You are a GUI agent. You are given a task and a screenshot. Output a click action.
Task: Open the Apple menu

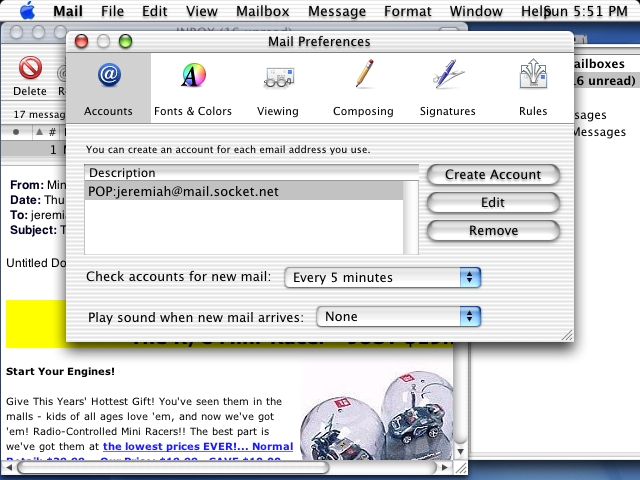[x=27, y=11]
